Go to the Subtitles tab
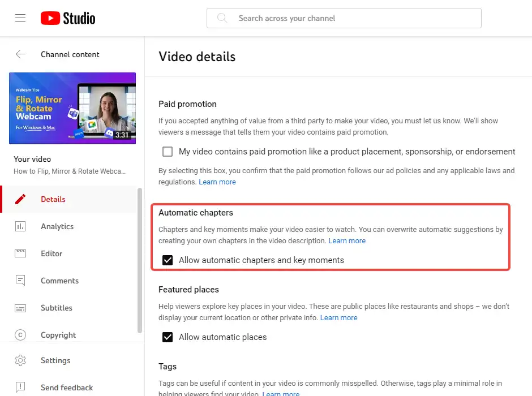532x396 pixels. click(57, 308)
